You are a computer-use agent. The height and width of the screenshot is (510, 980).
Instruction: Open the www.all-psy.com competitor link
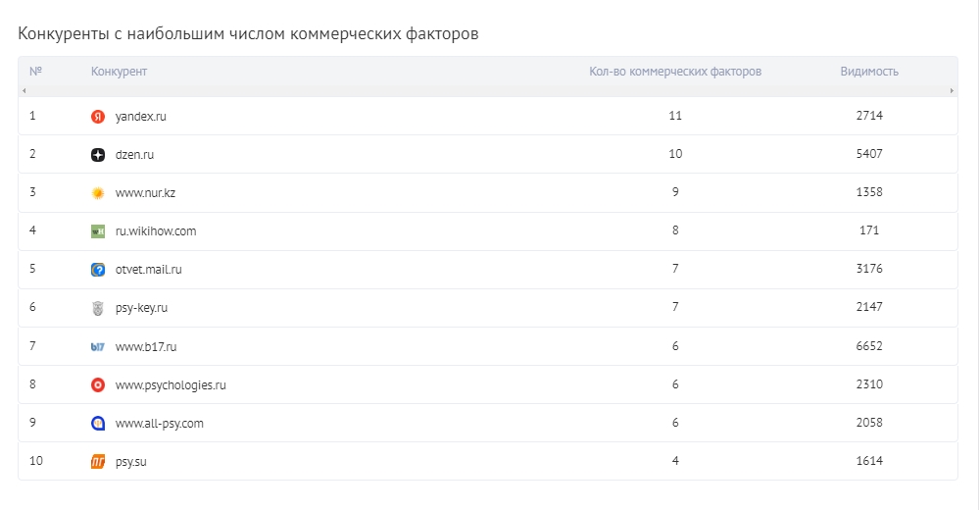coord(160,424)
